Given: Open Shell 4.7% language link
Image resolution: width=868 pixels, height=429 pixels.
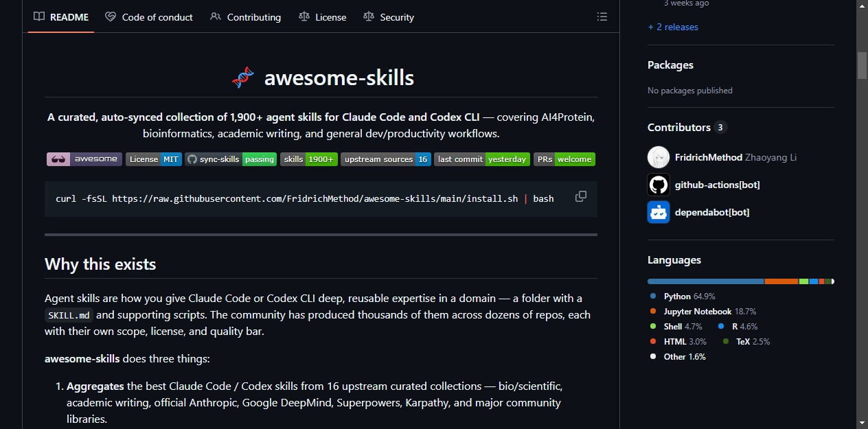Looking at the screenshot, I should (676, 327).
